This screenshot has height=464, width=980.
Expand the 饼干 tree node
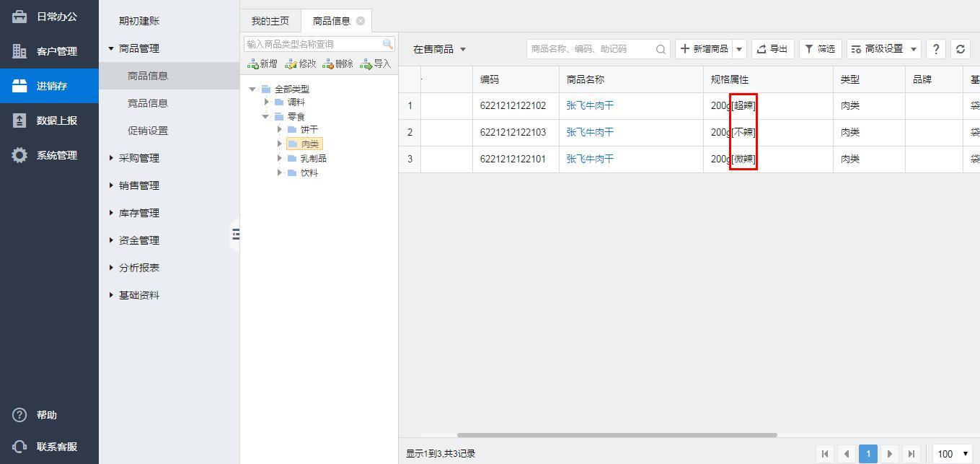tap(280, 130)
